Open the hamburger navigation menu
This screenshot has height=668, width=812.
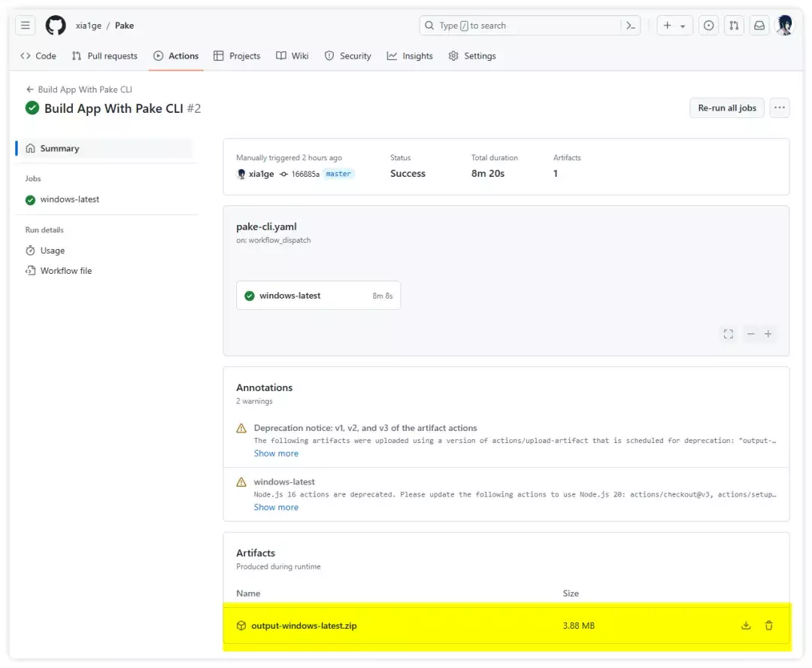(x=26, y=26)
